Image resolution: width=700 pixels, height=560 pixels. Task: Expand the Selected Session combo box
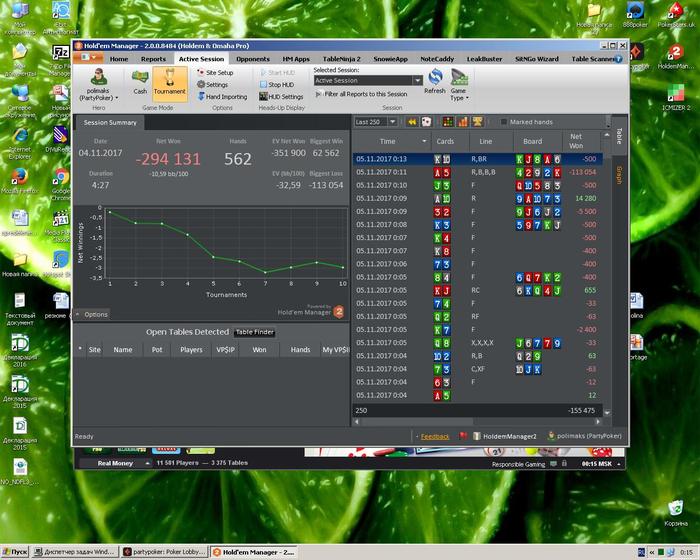point(417,80)
